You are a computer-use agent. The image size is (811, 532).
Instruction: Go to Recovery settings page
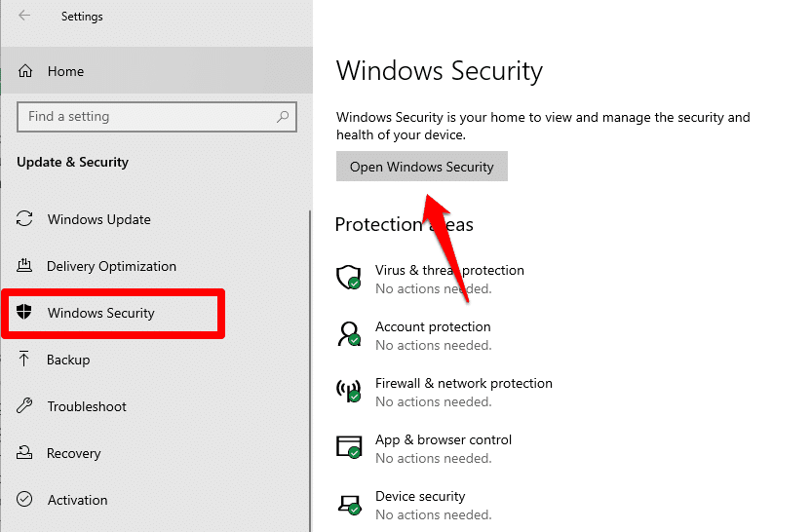pyautogui.click(x=73, y=453)
